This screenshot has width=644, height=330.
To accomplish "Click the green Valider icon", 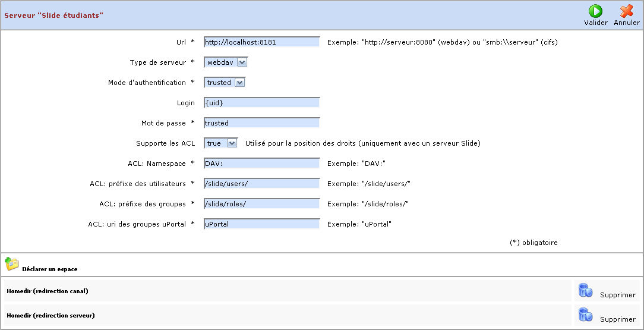I will (595, 11).
